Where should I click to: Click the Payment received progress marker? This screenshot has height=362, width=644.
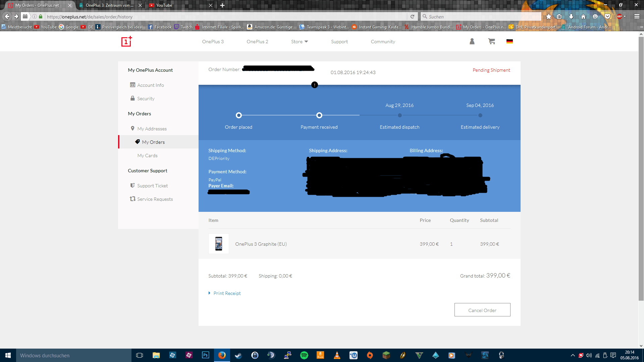click(319, 115)
